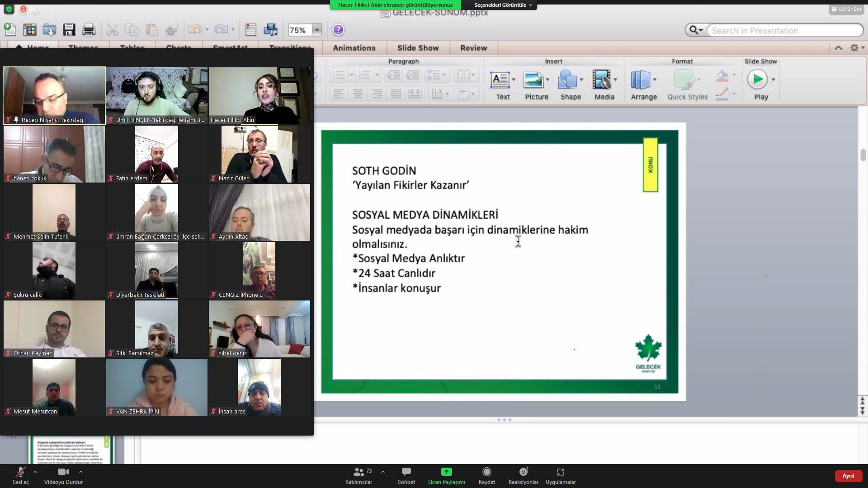Click the Center Text alignment icon
The width and height of the screenshot is (868, 488).
click(358, 94)
